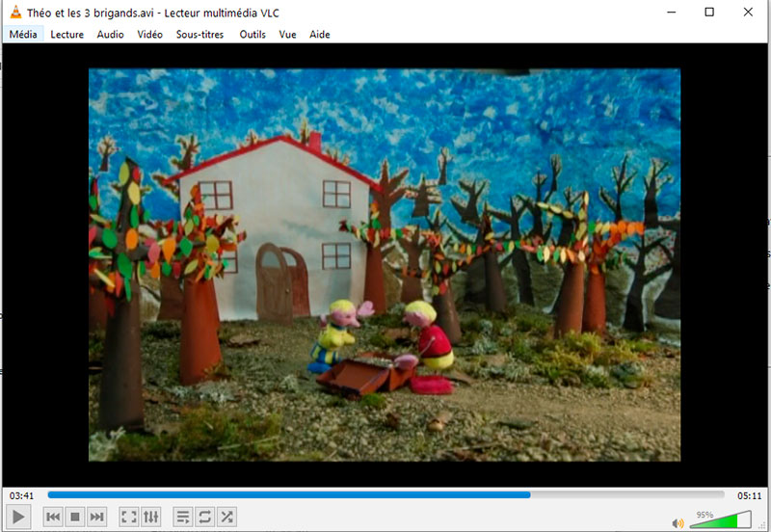This screenshot has width=771, height=532.
Task: Open the Vue menu
Action: [287, 35]
